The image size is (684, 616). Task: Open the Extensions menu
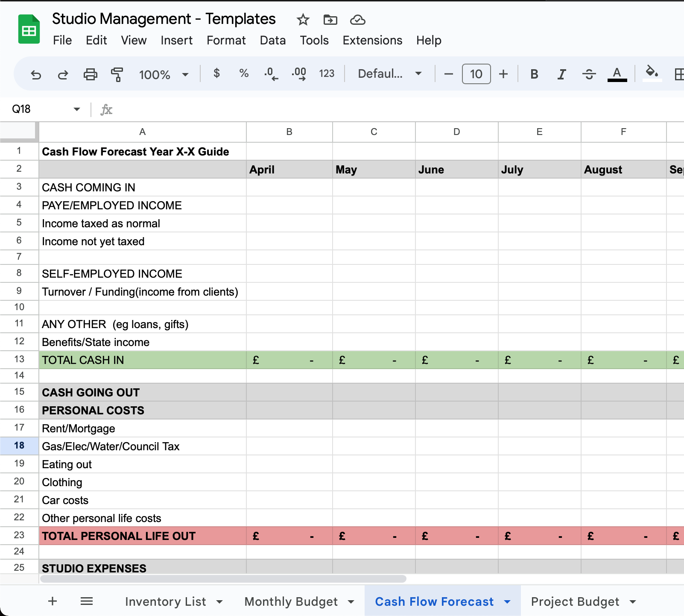click(372, 40)
